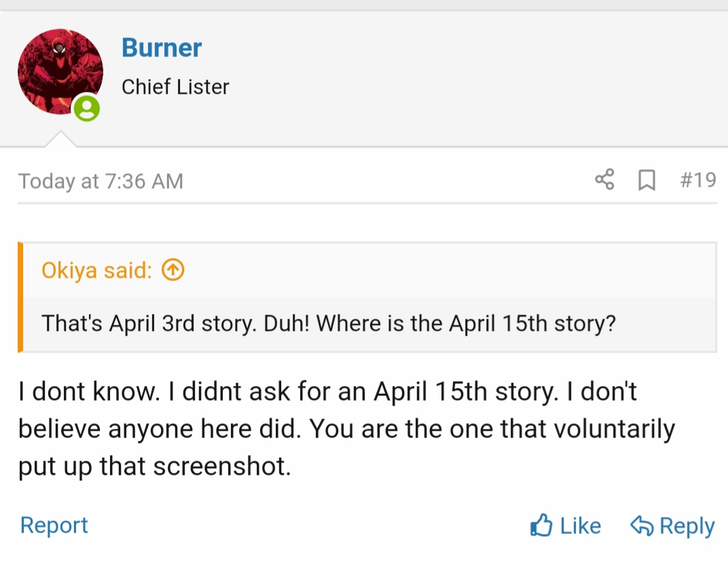Screen dimensions: 728x566
Task: Bookmark post #19 with the bookmark icon
Action: point(647,180)
